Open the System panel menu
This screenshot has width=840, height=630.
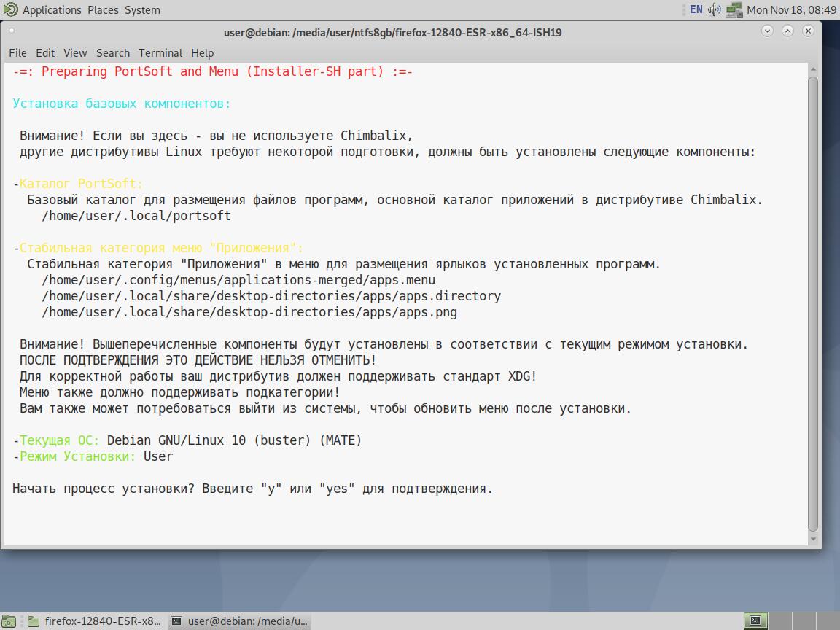tap(142, 9)
